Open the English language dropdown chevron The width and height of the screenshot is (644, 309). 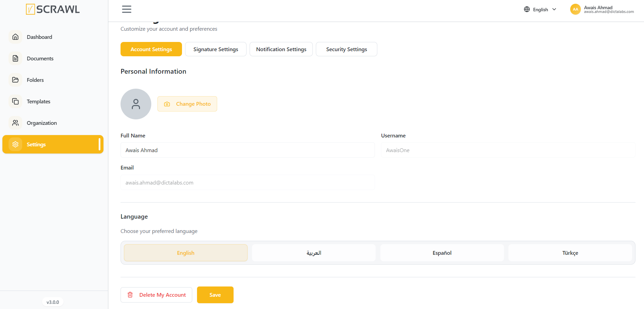click(x=554, y=9)
